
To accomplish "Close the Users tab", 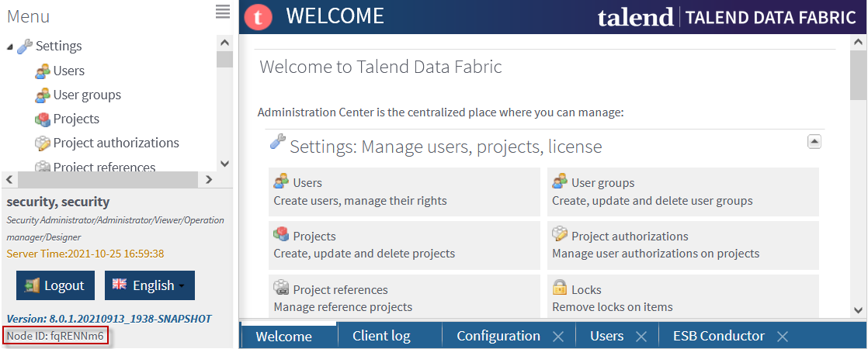I will pyautogui.click(x=641, y=337).
